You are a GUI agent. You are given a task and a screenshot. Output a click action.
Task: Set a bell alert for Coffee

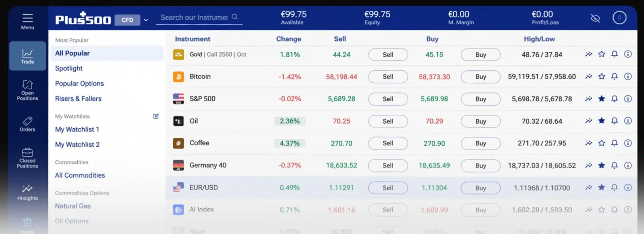614,143
